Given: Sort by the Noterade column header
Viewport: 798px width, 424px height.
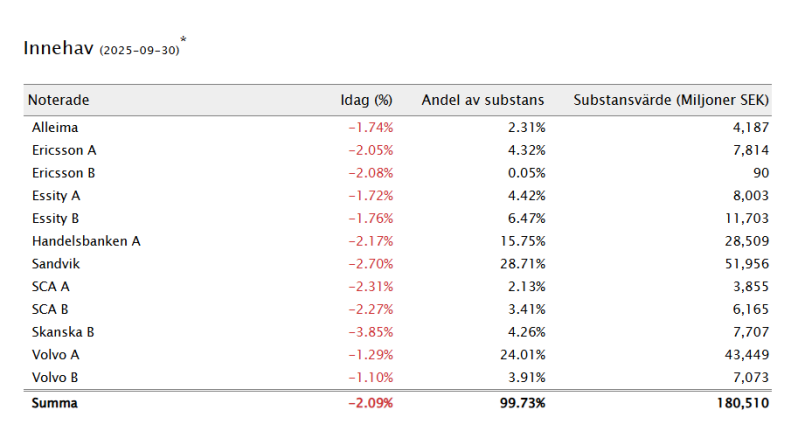Looking at the screenshot, I should (x=59, y=100).
